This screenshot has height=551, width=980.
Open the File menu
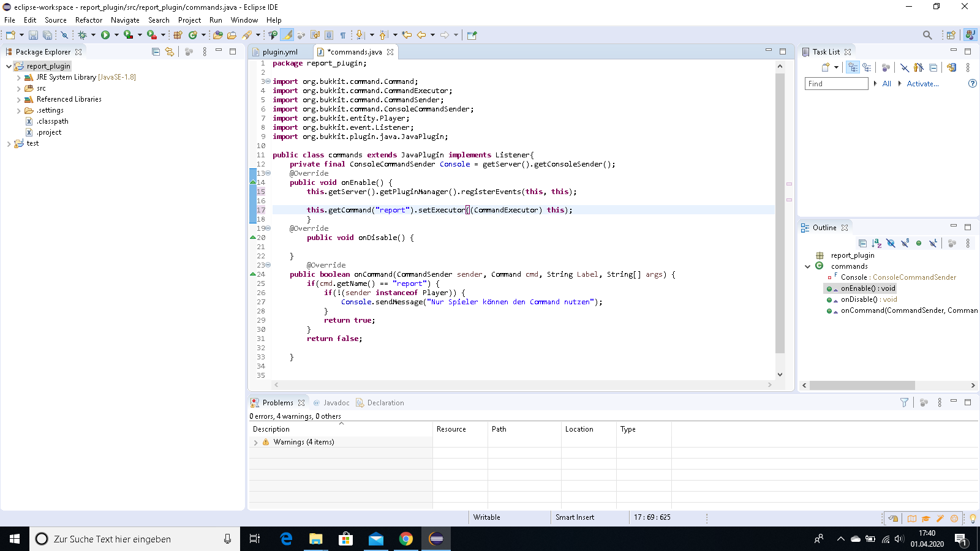[10, 20]
